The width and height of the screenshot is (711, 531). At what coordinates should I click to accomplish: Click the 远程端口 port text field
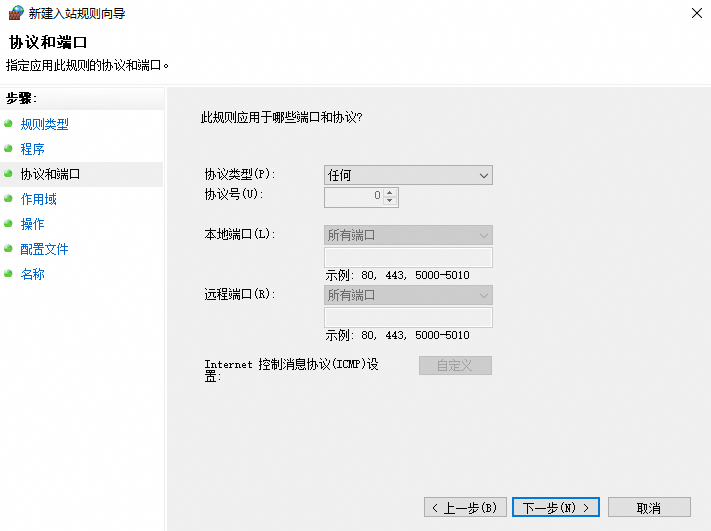pyautogui.click(x=408, y=318)
